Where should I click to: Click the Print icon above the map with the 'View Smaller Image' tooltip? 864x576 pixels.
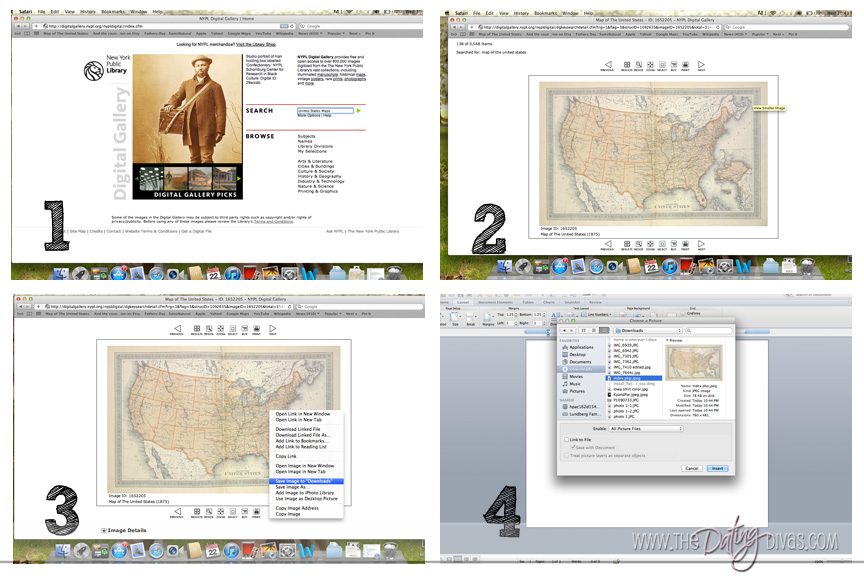(685, 64)
